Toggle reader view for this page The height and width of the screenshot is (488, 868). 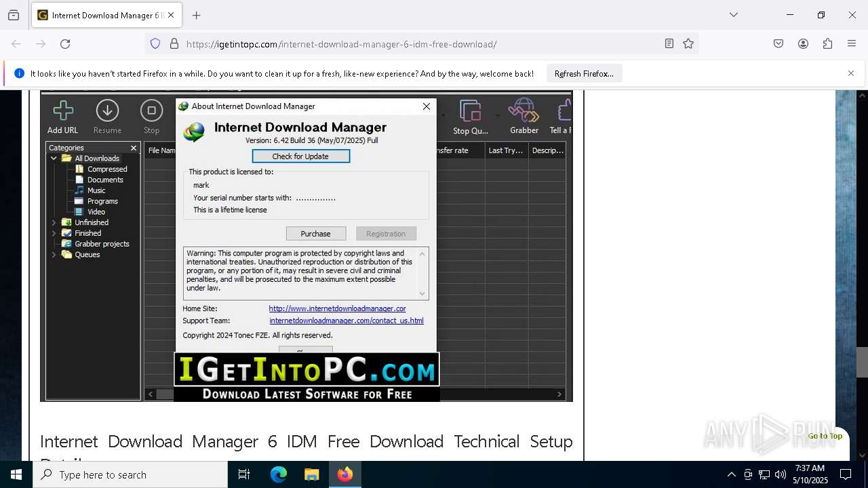point(669,44)
